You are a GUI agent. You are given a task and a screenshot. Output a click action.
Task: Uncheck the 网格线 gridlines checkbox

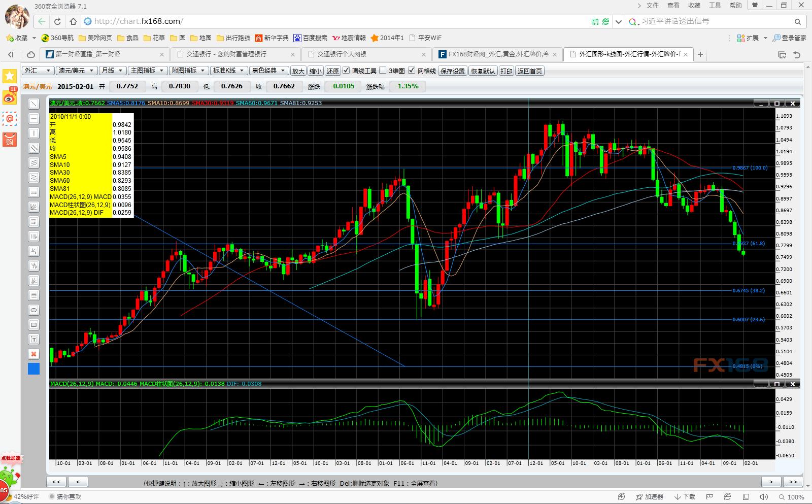click(x=412, y=71)
